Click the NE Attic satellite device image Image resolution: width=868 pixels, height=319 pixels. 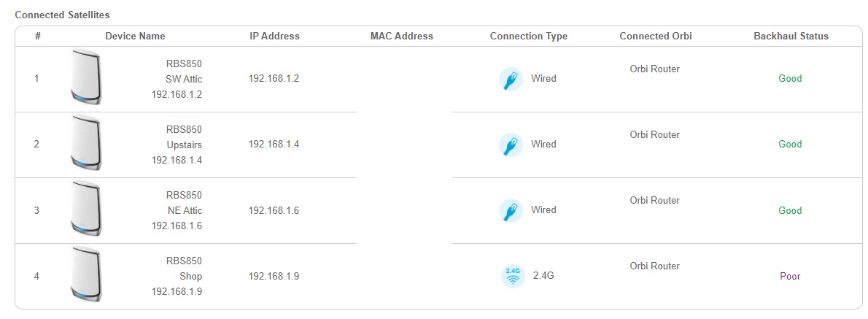click(86, 210)
